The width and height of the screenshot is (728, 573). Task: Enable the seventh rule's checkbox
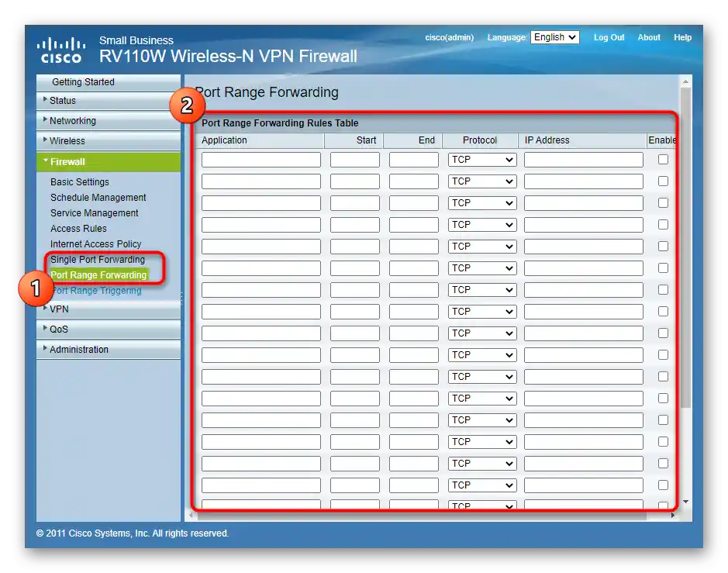(x=663, y=290)
